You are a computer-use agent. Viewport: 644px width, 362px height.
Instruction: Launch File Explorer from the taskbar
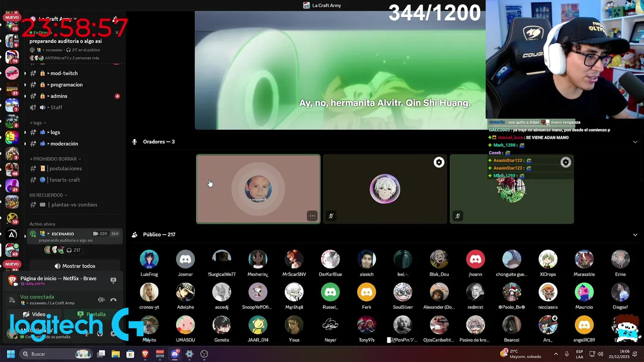point(116,354)
